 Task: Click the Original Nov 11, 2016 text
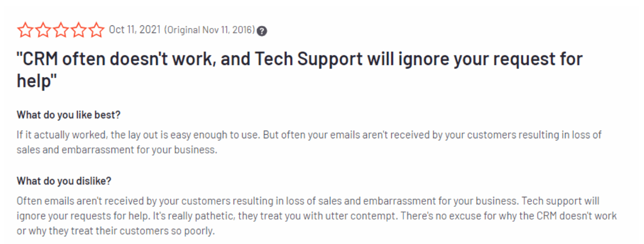(210, 30)
